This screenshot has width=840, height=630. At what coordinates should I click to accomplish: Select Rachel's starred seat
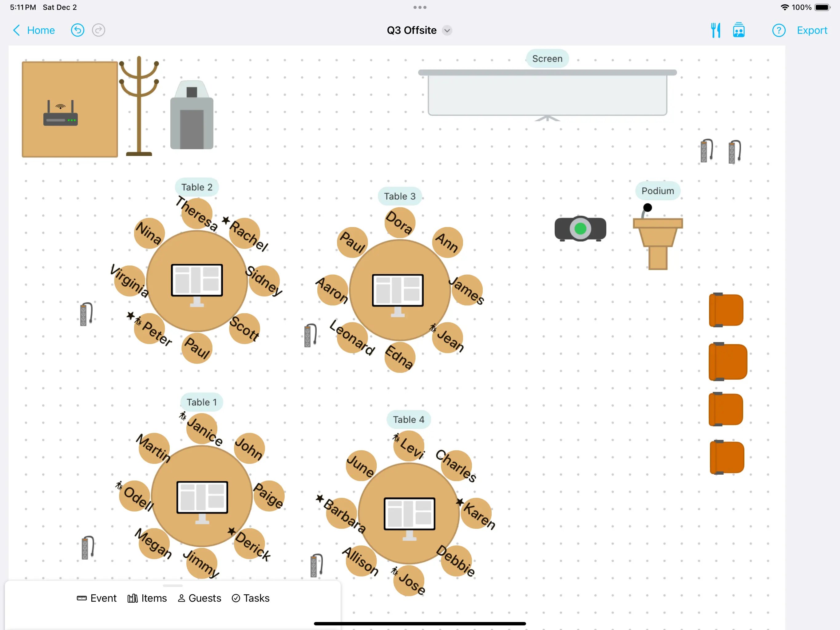244,233
